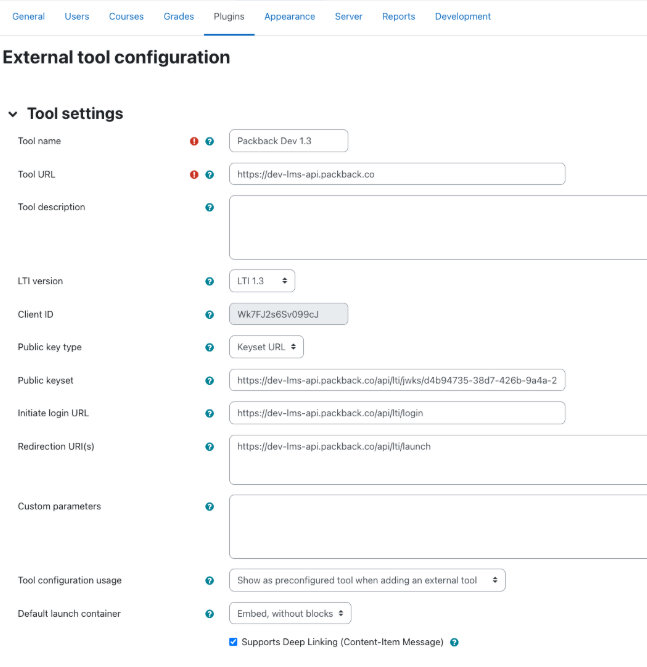The image size is (647, 667).
Task: Open help for Initiate login URL
Action: tap(209, 413)
